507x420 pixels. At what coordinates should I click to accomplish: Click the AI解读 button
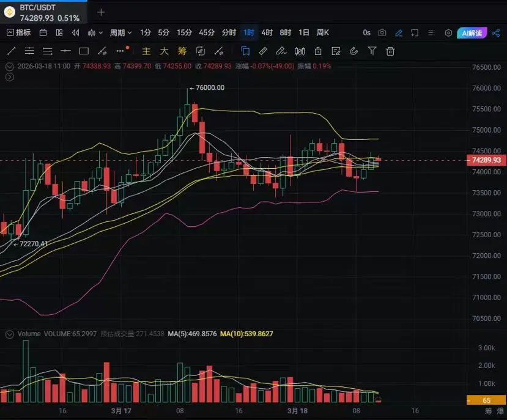click(472, 32)
